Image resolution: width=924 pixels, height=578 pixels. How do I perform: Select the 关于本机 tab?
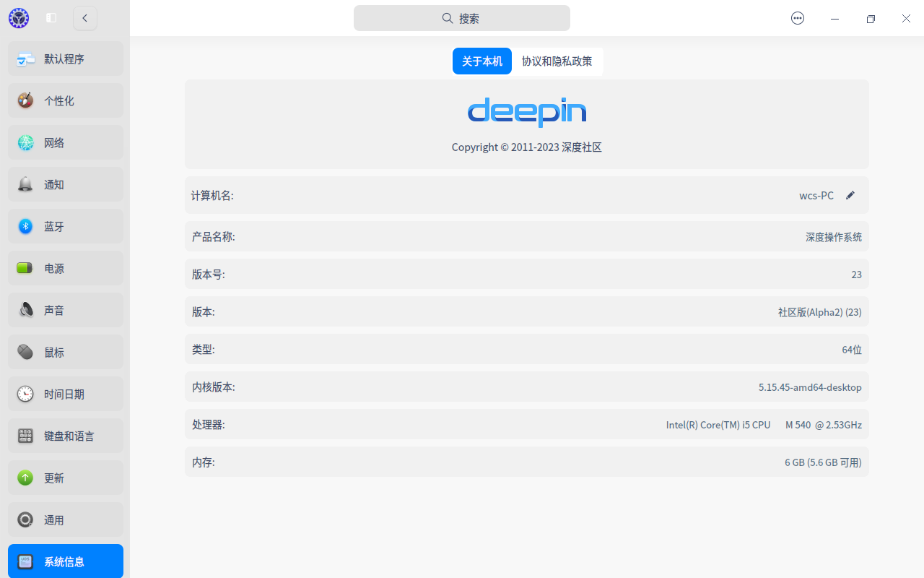coord(481,61)
